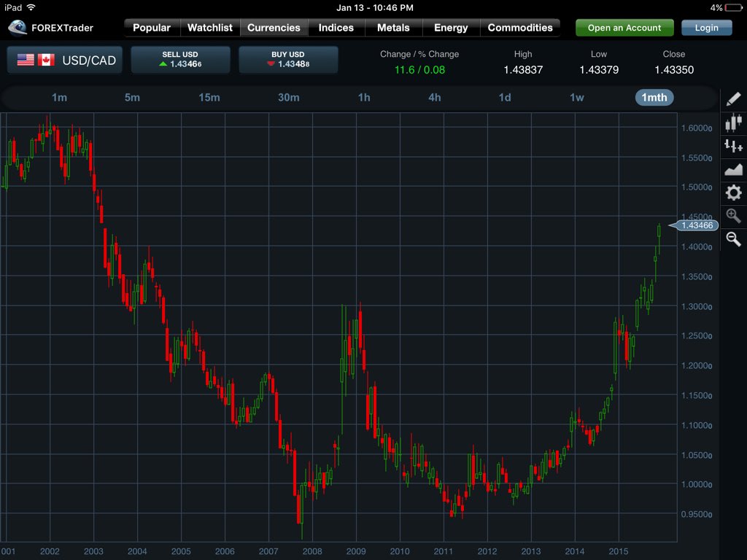The height and width of the screenshot is (560, 747).
Task: Zoom in on the chart
Action: 734,216
